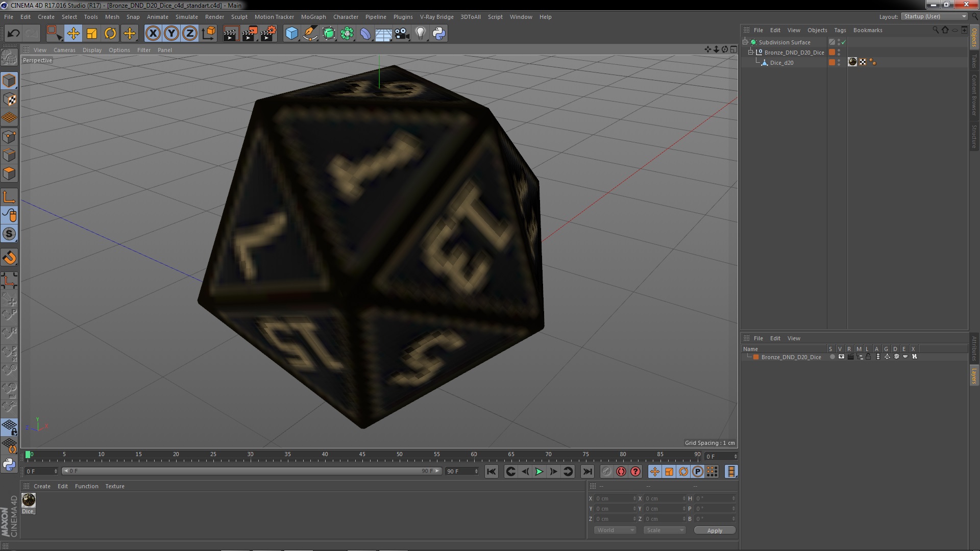Viewport: 980px width, 551px height.
Task: Add a Cube primitive
Action: 291,34
